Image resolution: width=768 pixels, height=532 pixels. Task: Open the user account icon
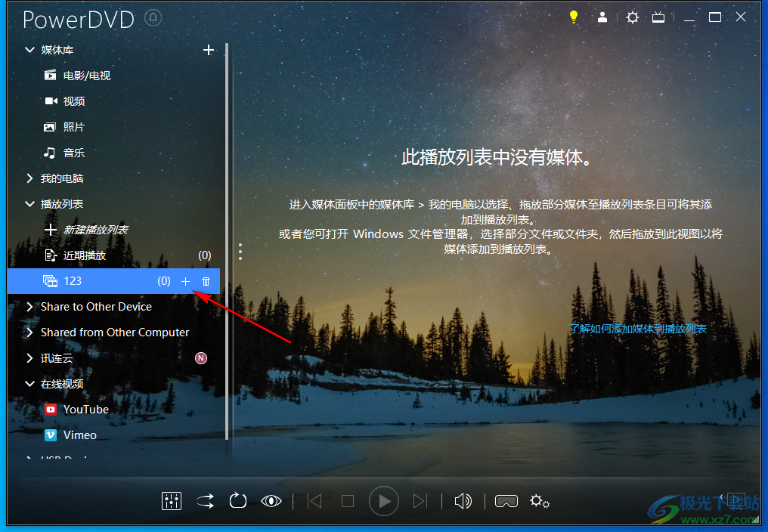pos(602,17)
